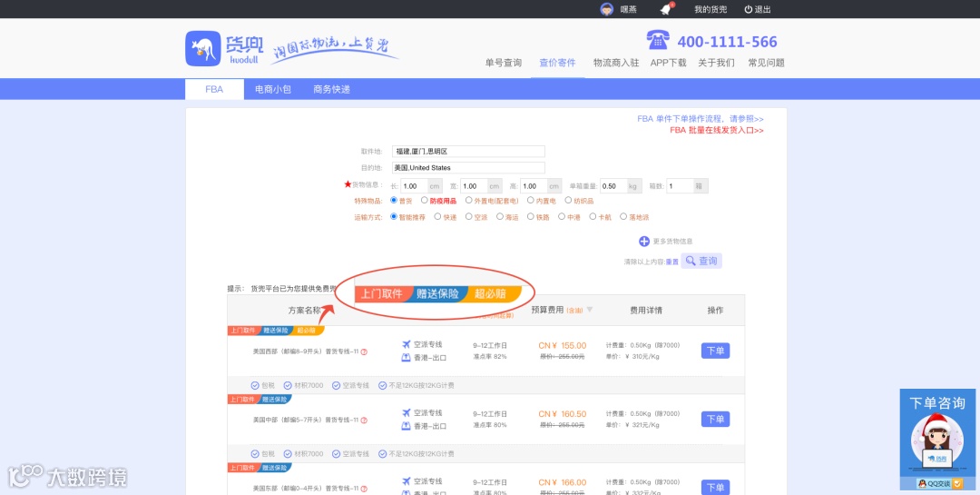Click the airplane icon in 美国中部 row

click(x=407, y=412)
